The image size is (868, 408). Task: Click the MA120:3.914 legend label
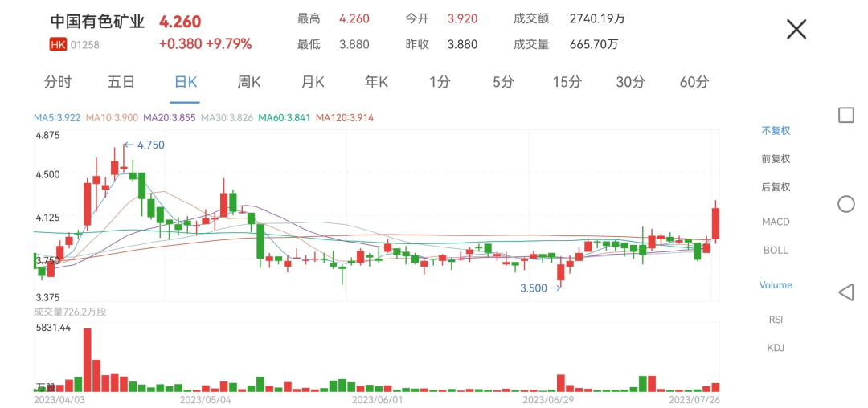[x=344, y=117]
